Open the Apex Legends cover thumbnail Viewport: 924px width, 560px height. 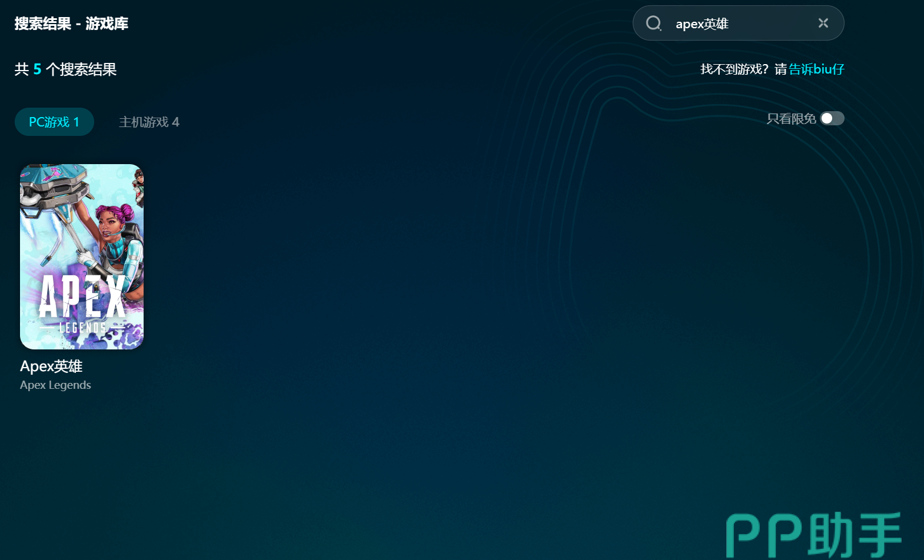point(82,256)
